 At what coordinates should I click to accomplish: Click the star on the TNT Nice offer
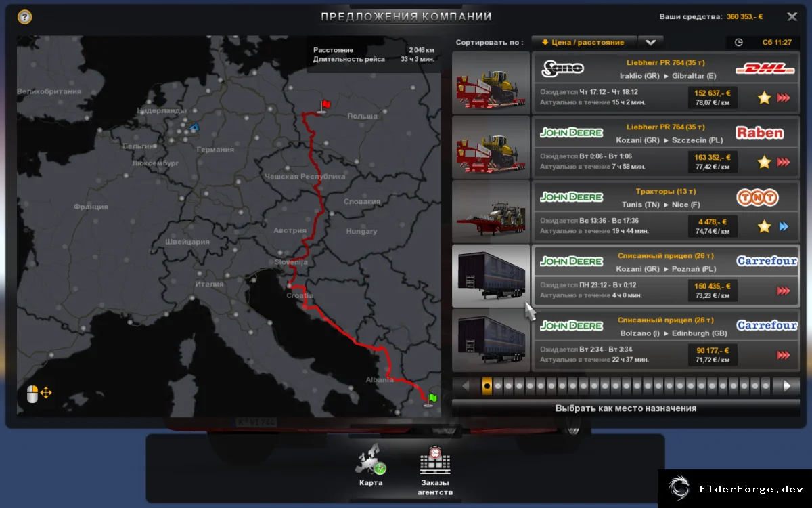(764, 227)
